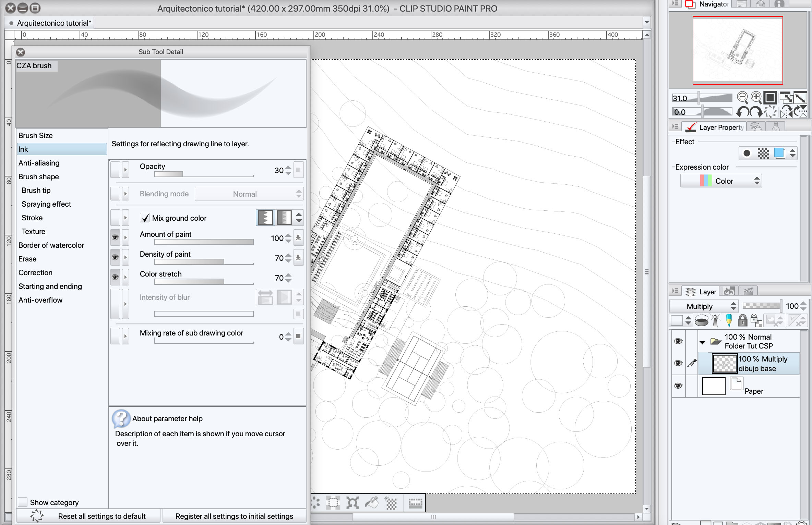Click the Navigator zoom in magnifier icon
Viewport: 812px width, 525px height.
tap(756, 98)
